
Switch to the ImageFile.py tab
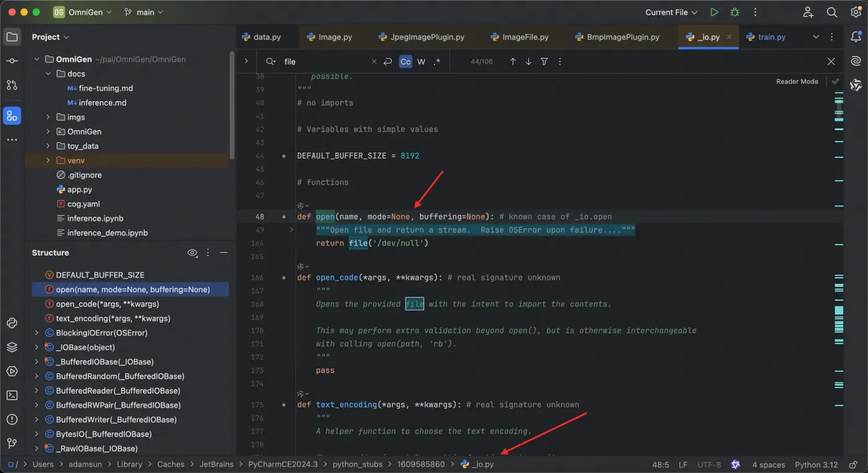pos(520,37)
